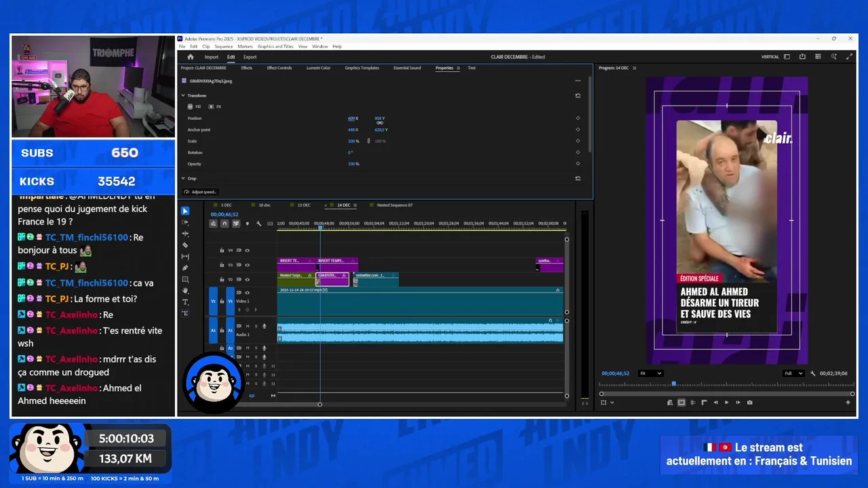Toggle uniform scale link icon
The height and width of the screenshot is (488, 868).
point(368,141)
